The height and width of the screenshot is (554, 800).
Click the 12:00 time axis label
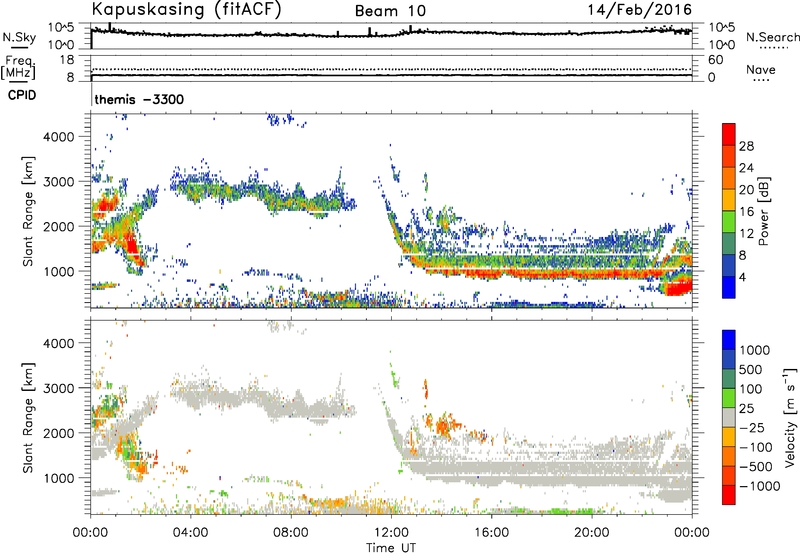click(391, 533)
